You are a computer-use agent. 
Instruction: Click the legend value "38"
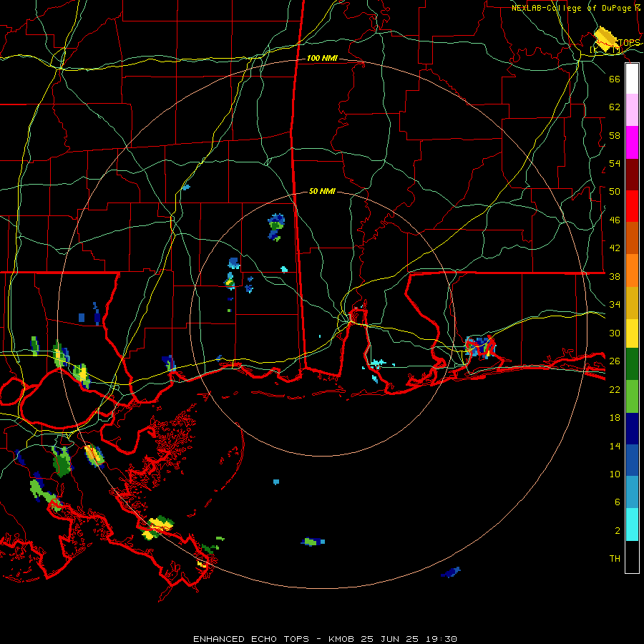615,276
